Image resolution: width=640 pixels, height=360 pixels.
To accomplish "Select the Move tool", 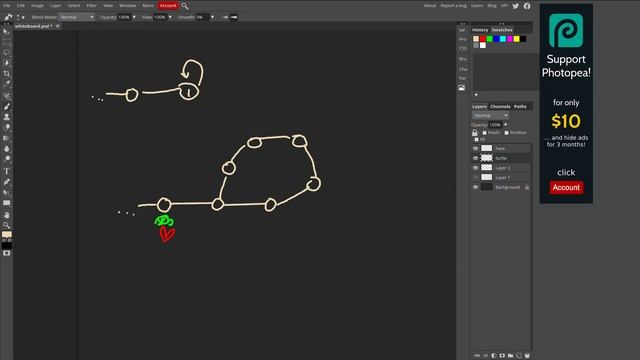I will tap(7, 32).
